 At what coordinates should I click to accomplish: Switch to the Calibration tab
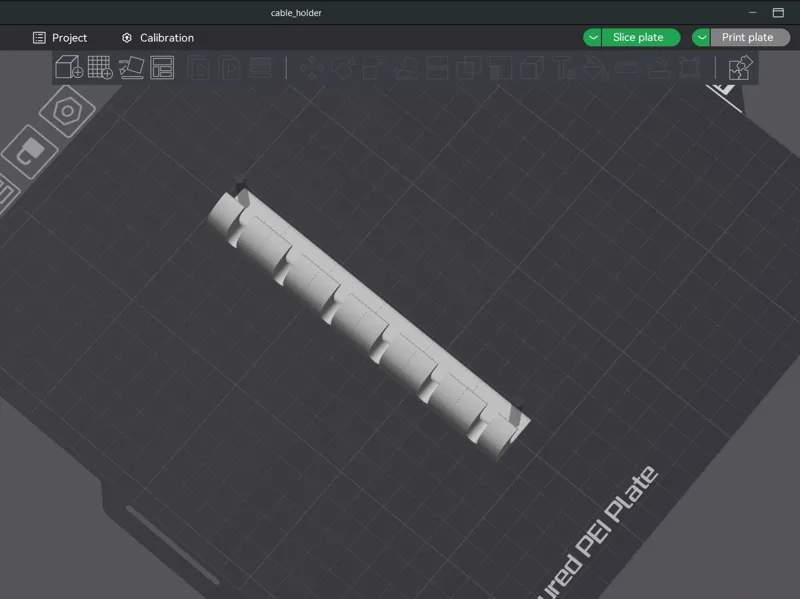click(x=158, y=38)
